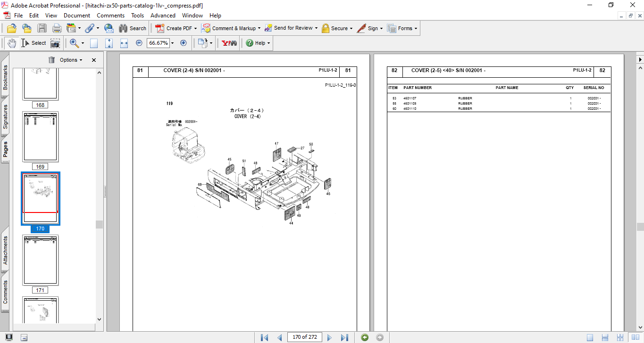Open the Advanced menu
Viewport: 644px width, 343px height.
coord(163,16)
